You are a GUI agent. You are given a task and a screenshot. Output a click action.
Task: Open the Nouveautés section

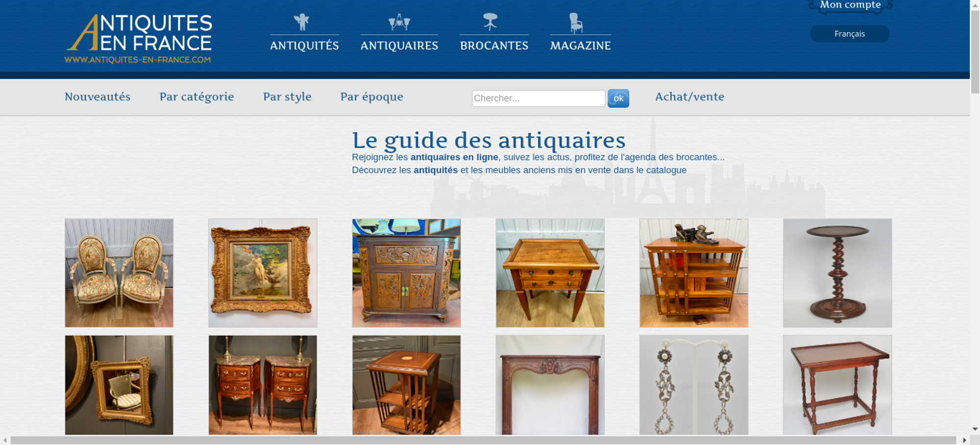coord(98,97)
